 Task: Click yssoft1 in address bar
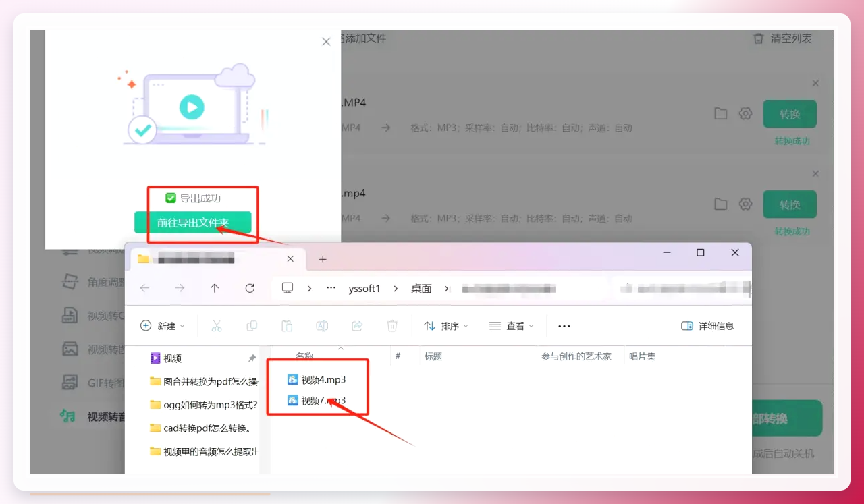(x=364, y=289)
